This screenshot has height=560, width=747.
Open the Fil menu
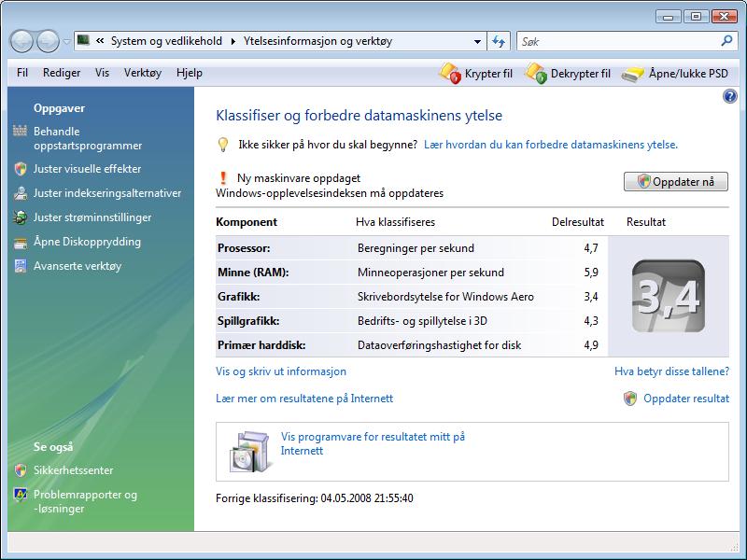(22, 73)
